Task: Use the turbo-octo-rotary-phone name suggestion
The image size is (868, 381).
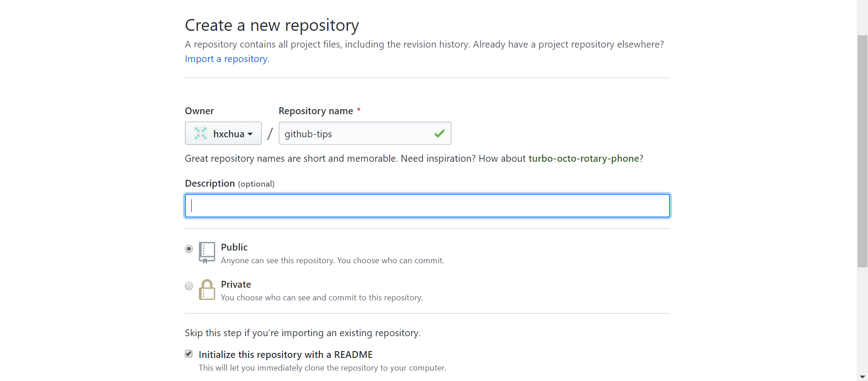Action: 583,159
